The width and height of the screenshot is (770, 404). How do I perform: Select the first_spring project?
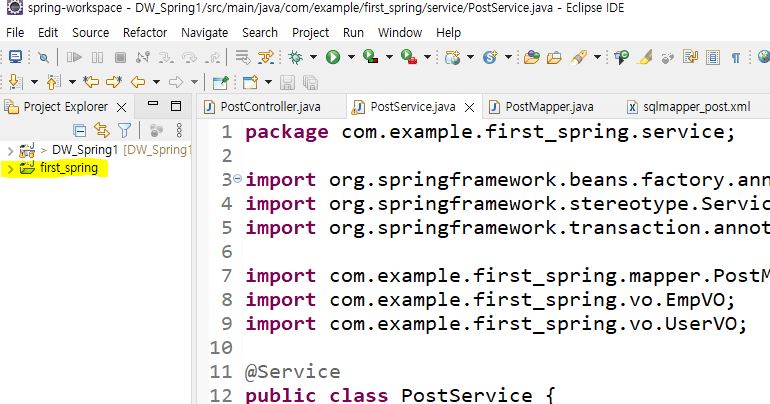[69, 168]
